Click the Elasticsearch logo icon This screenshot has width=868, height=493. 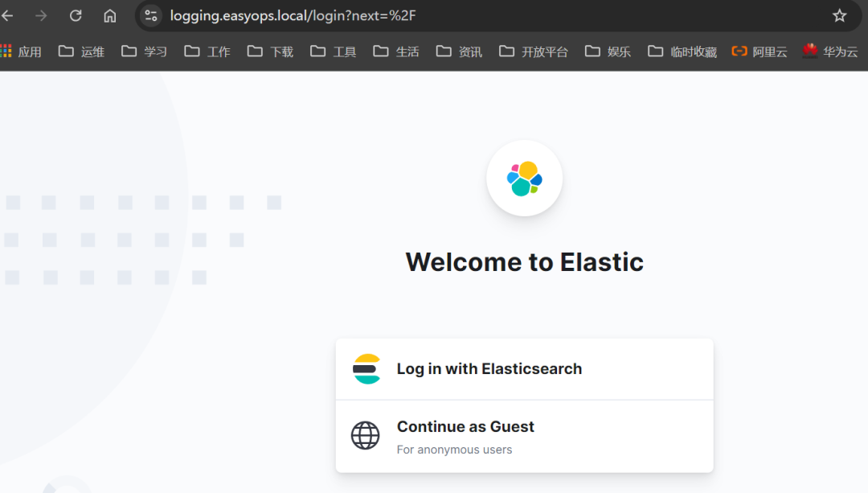366,369
